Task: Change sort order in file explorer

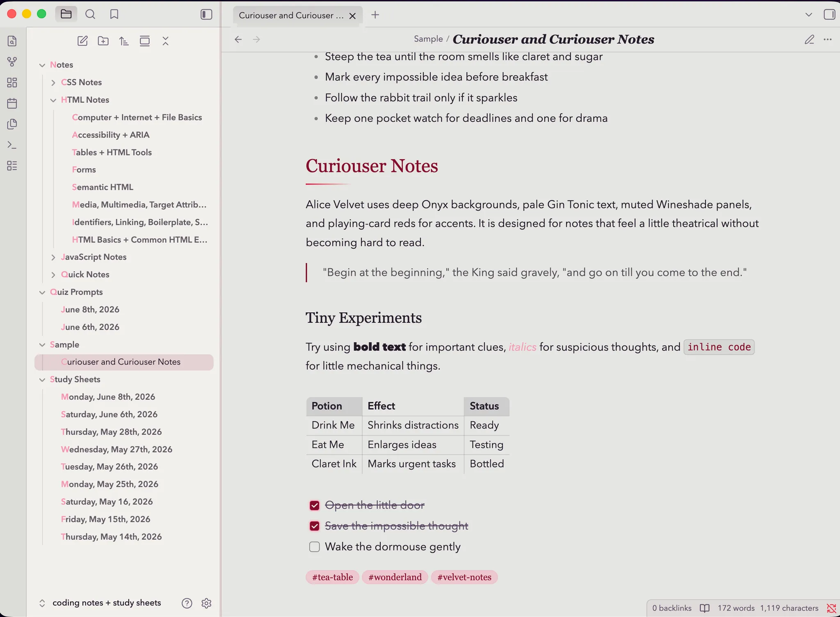Action: coord(124,41)
